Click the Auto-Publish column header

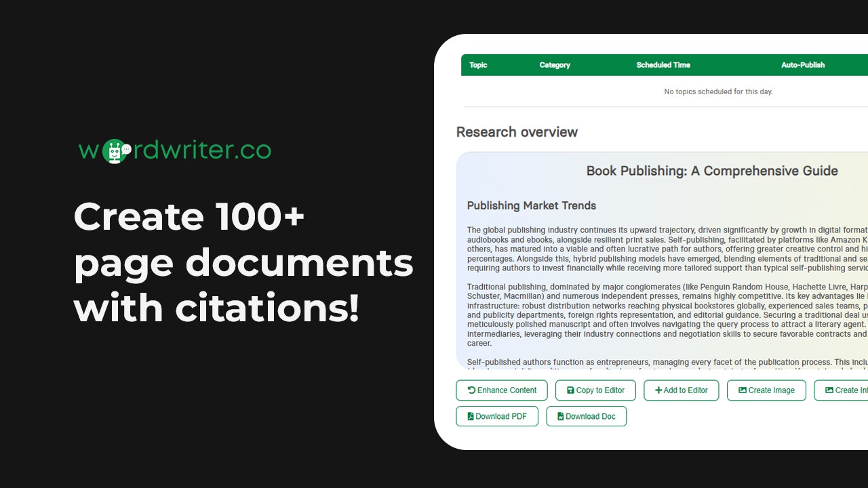(803, 65)
